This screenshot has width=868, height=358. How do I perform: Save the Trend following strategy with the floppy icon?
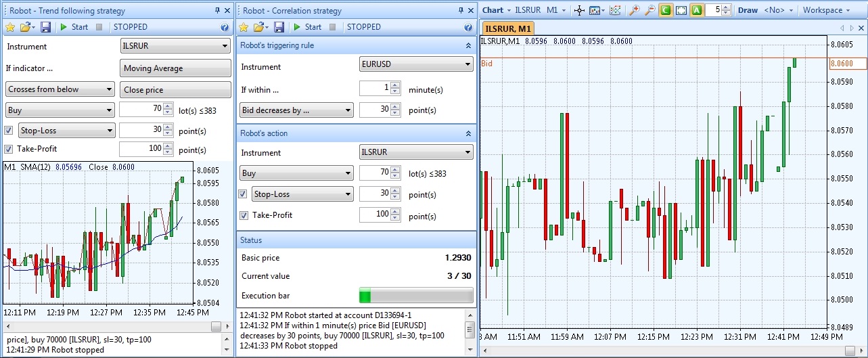pos(46,27)
